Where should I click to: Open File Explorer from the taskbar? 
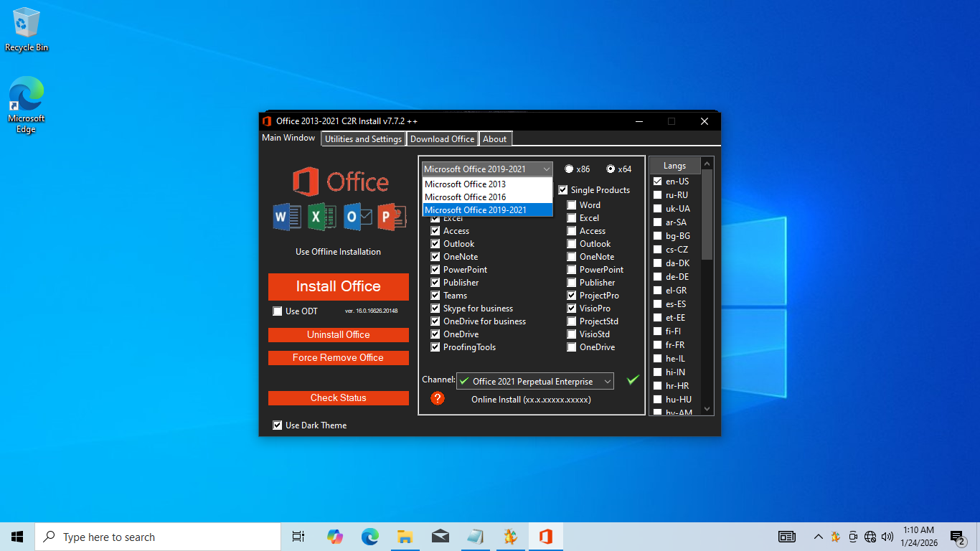[405, 537]
